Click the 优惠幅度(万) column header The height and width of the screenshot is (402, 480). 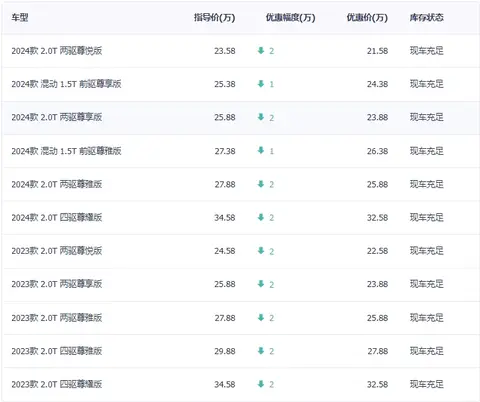coord(290,17)
